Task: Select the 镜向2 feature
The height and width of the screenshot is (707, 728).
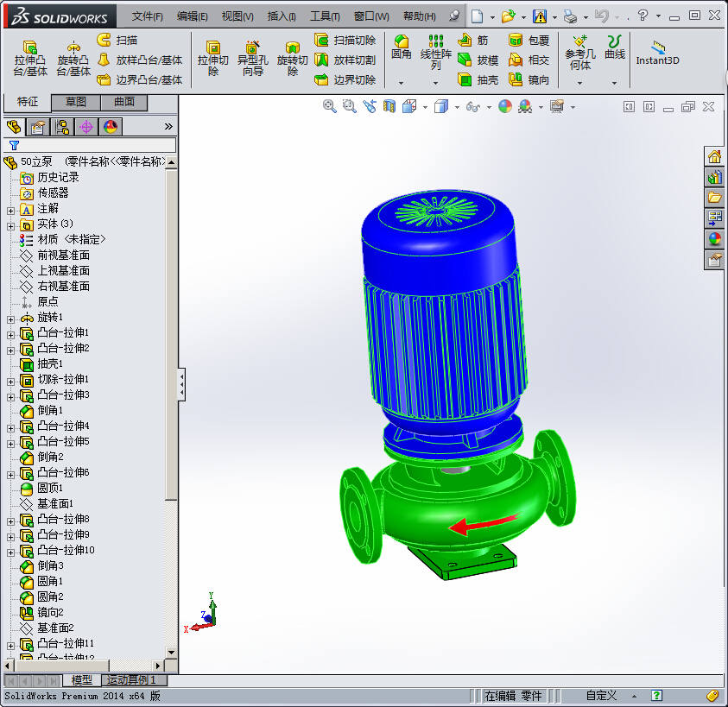Action: point(51,612)
